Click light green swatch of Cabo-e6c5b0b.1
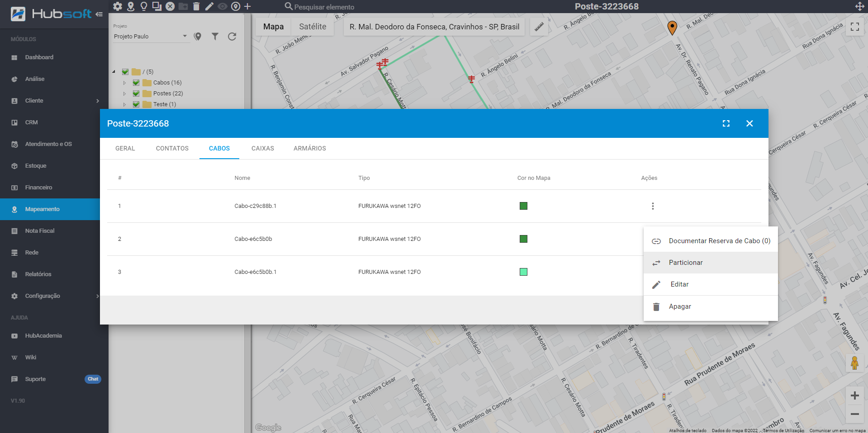Image resolution: width=868 pixels, height=433 pixels. [x=523, y=272]
